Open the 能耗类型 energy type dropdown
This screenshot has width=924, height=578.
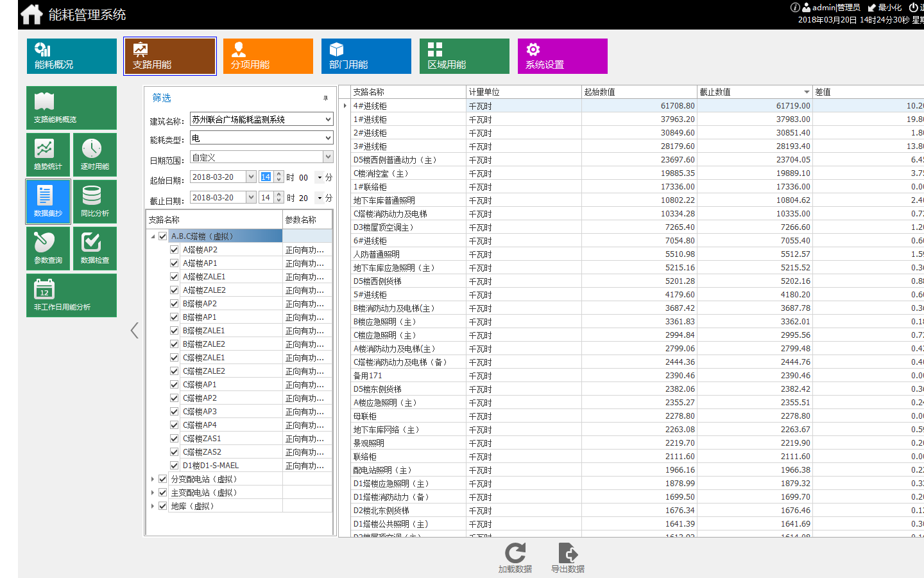262,138
